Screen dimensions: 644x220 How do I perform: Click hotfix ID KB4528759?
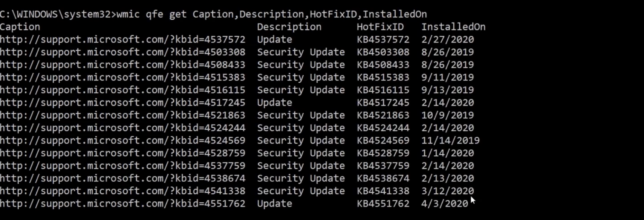383,153
